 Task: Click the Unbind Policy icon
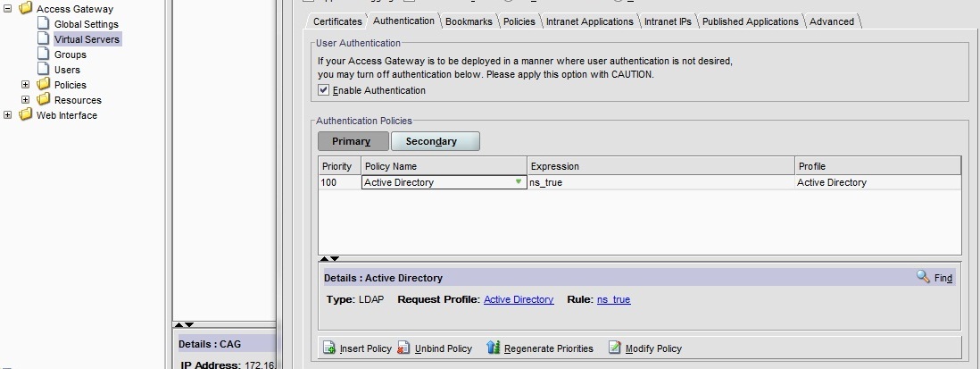tap(403, 348)
